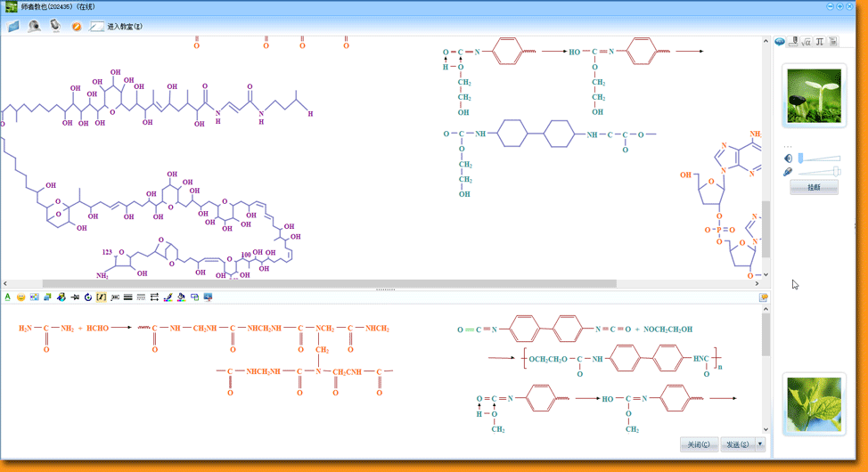The image size is (868, 472).
Task: Open the emoji smiley picker
Action: (21, 297)
